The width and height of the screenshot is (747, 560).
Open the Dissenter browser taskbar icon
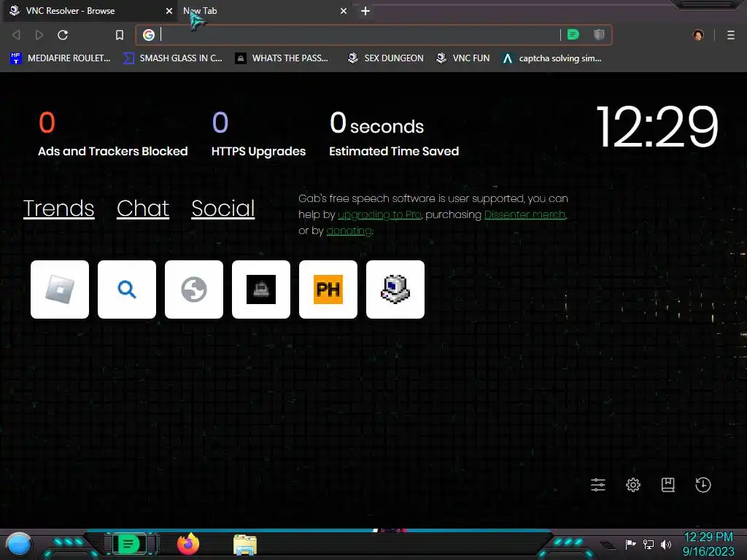128,544
